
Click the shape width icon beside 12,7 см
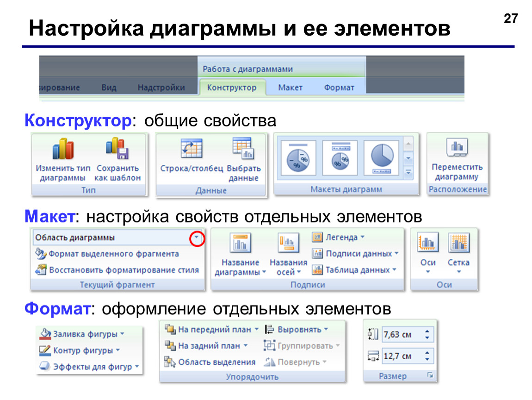pos(373,356)
